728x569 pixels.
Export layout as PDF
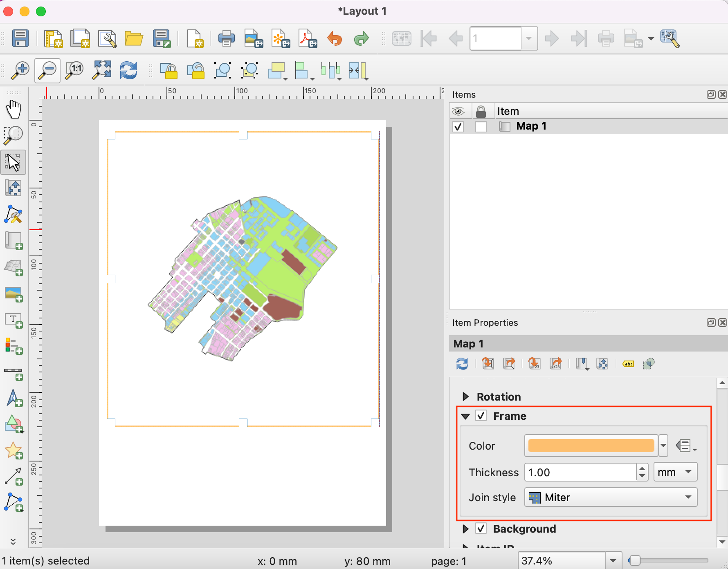(x=308, y=39)
